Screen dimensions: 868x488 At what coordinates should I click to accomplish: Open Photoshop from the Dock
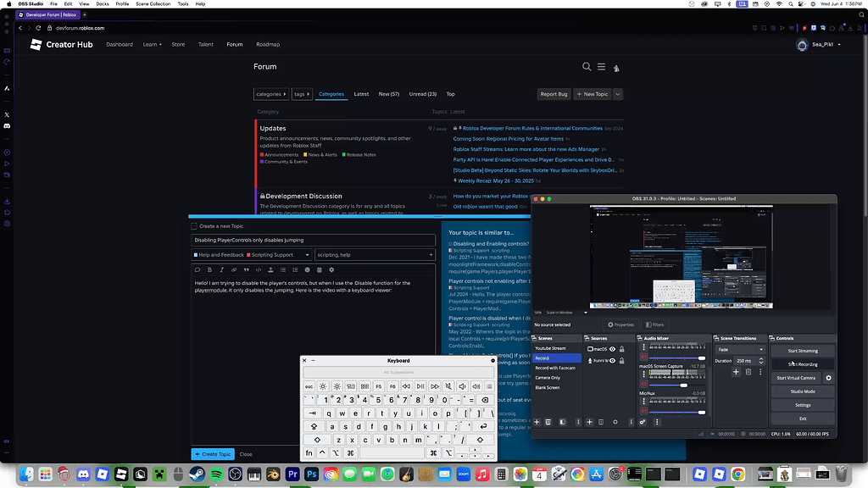point(312,474)
